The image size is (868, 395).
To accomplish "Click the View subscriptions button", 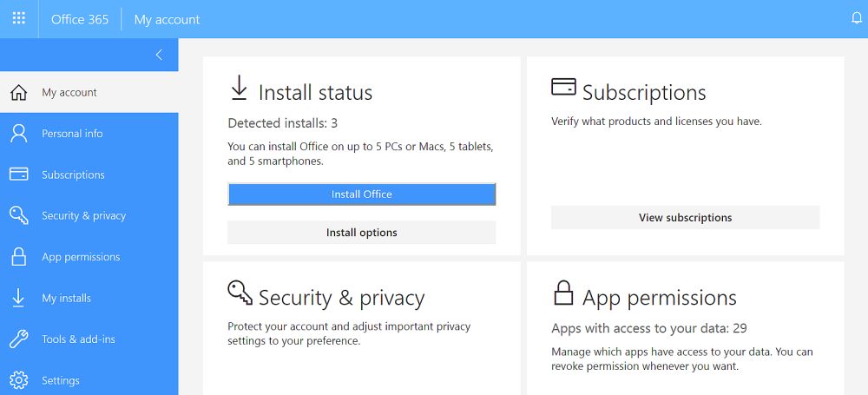I will (685, 218).
